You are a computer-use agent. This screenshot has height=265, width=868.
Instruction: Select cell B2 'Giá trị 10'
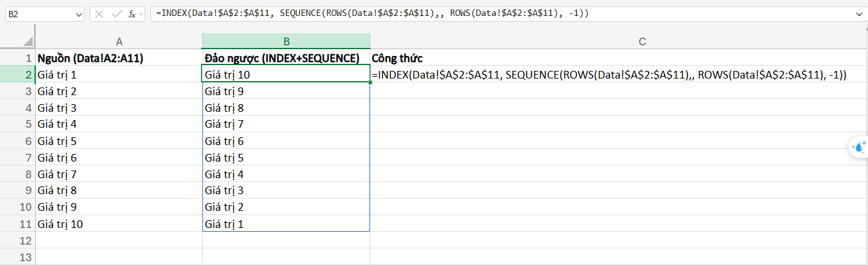(286, 75)
